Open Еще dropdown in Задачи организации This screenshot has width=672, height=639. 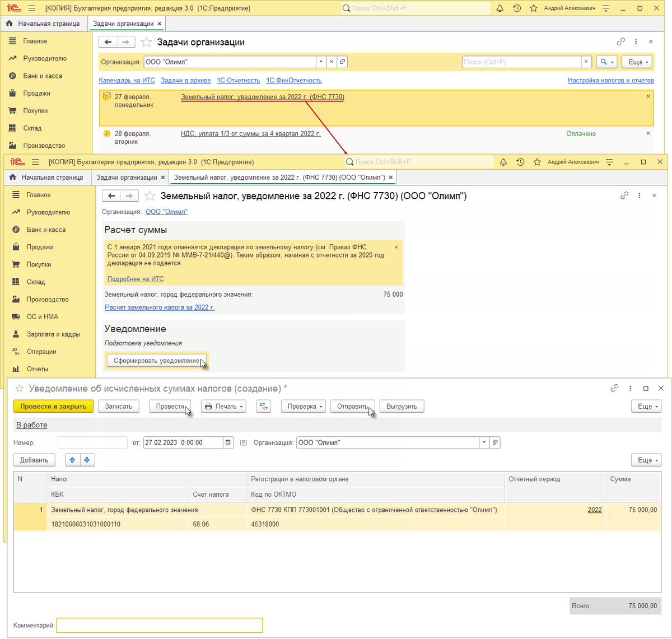(x=638, y=62)
